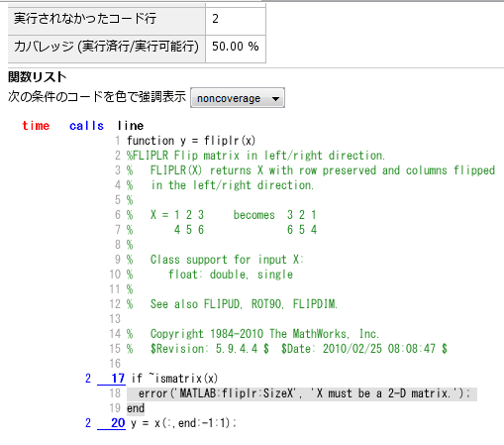The image size is (504, 445).
Task: Click calls count '2' beside line 17
Action: (x=88, y=379)
